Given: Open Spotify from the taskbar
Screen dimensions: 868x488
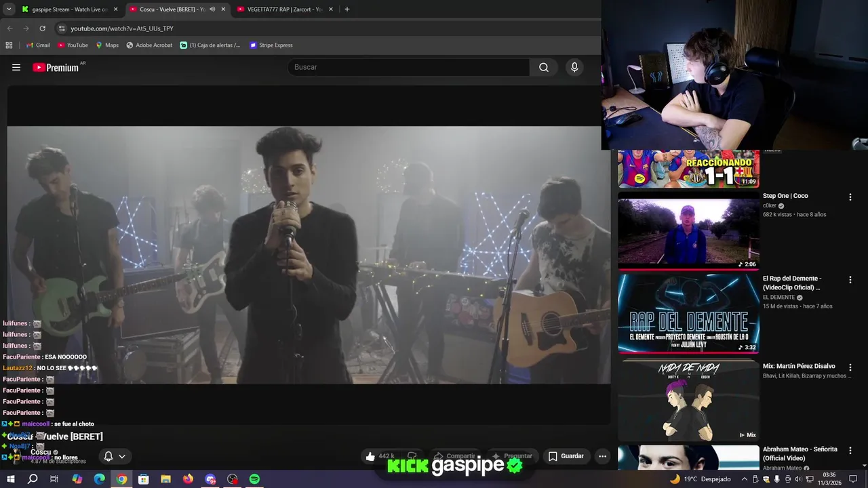Looking at the screenshot, I should pos(254,479).
